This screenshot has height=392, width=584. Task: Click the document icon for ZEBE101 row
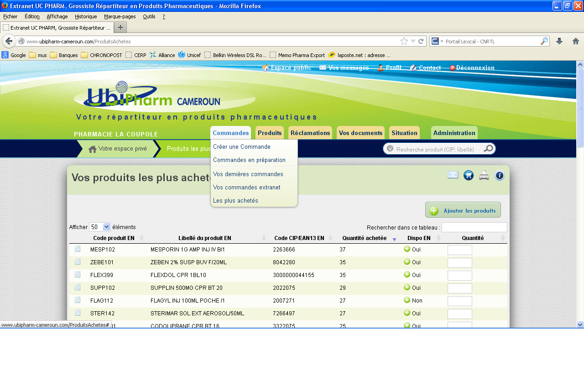pos(78,261)
